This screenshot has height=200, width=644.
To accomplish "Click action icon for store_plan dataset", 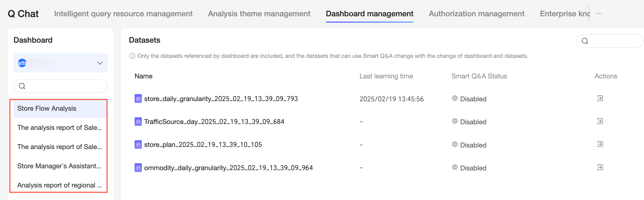I will [x=600, y=144].
